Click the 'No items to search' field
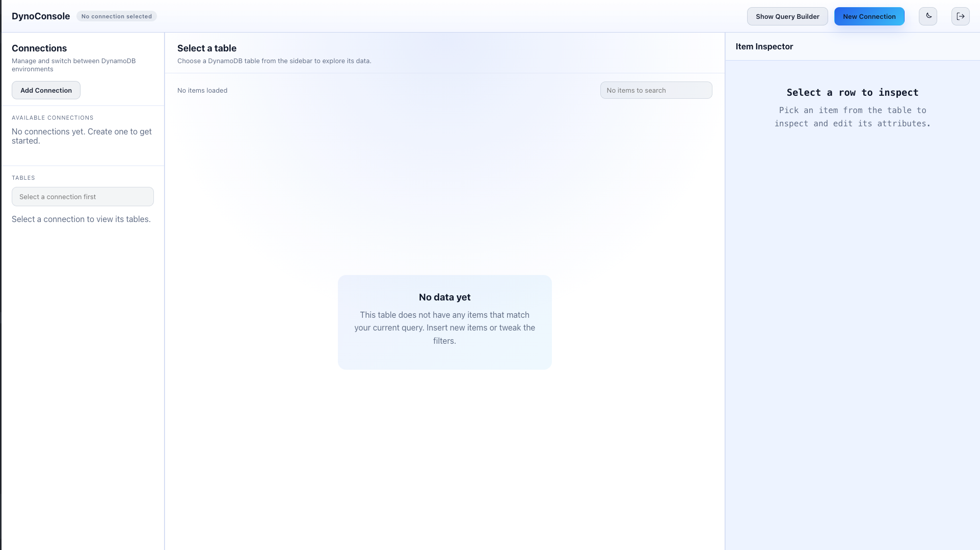The width and height of the screenshot is (980, 550). pyautogui.click(x=655, y=90)
